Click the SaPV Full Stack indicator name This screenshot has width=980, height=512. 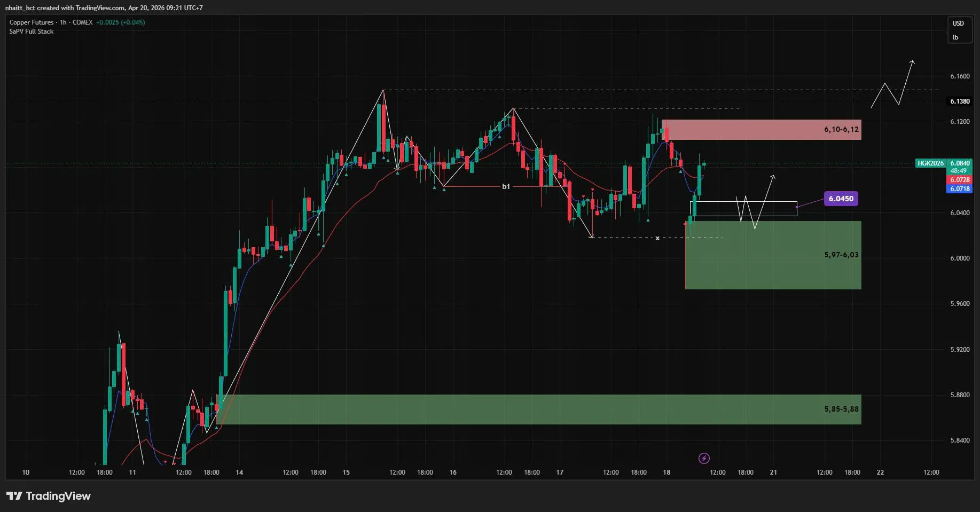coord(32,31)
